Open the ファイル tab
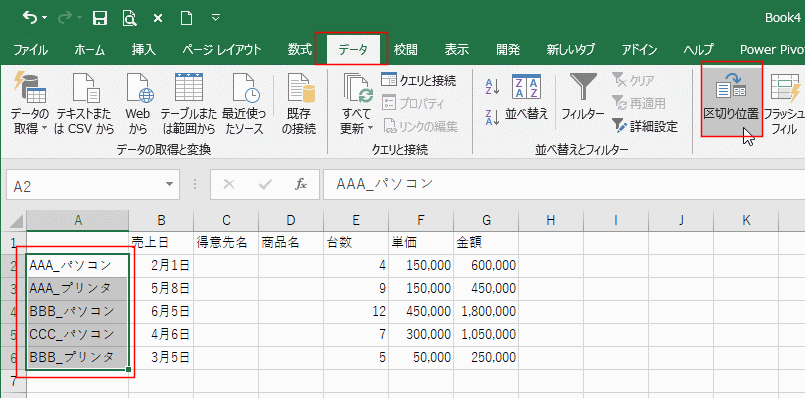This screenshot has width=805, height=398. click(x=31, y=50)
